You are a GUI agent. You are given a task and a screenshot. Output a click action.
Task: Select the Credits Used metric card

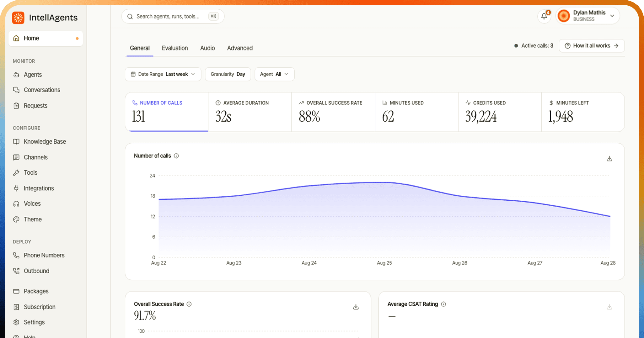point(500,112)
